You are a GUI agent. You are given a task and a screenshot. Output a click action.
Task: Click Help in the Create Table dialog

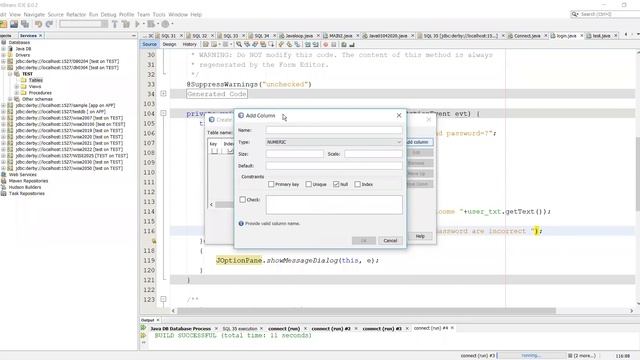click(420, 236)
